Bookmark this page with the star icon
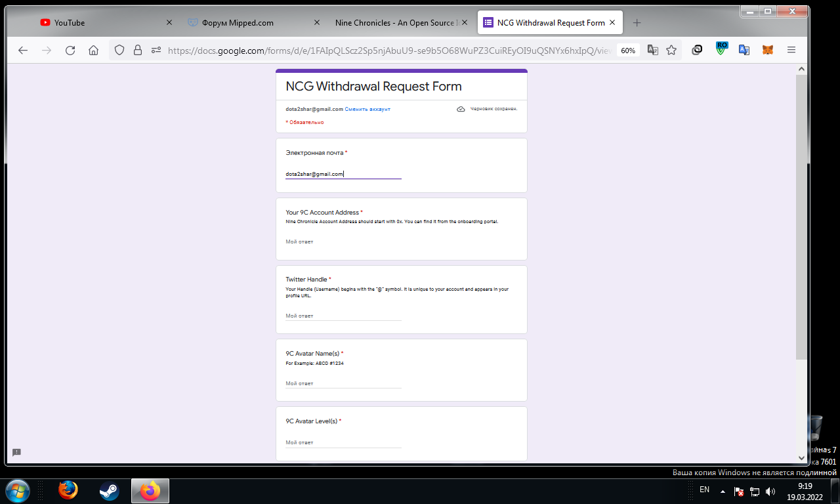 pos(671,50)
